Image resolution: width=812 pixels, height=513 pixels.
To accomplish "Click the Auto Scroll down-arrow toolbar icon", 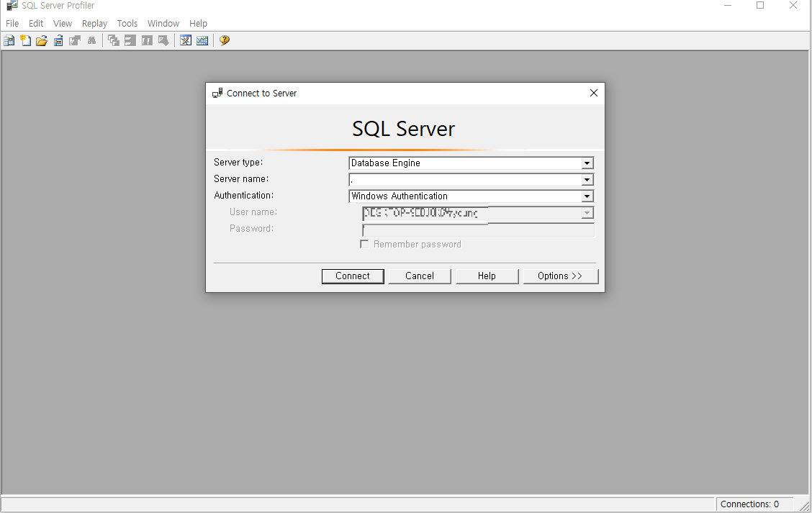I will [x=163, y=40].
